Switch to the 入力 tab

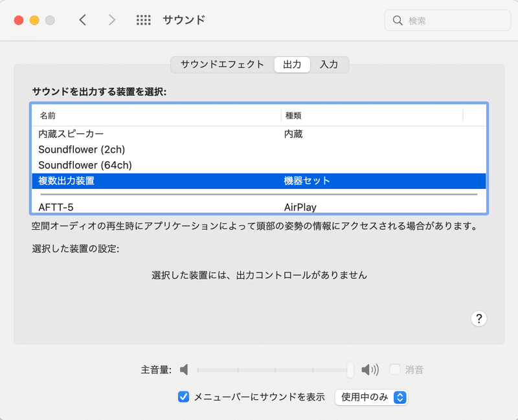329,64
